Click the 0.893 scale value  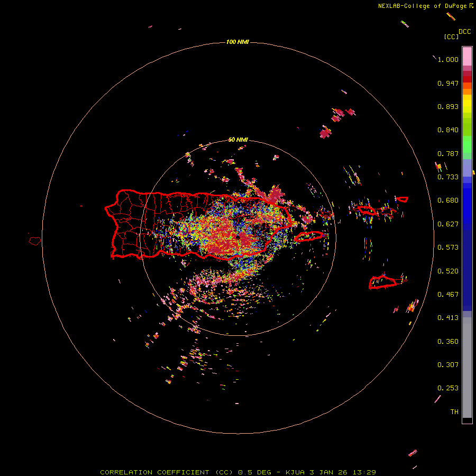448,106
